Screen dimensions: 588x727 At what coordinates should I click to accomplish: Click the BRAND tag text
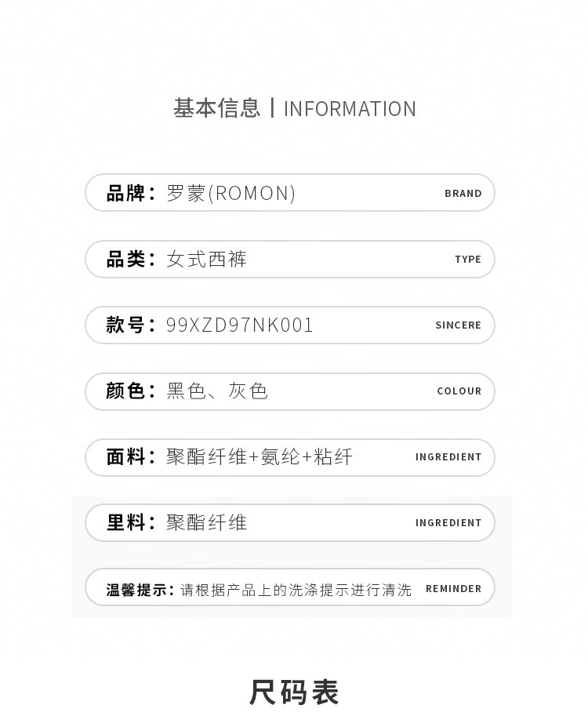click(463, 194)
